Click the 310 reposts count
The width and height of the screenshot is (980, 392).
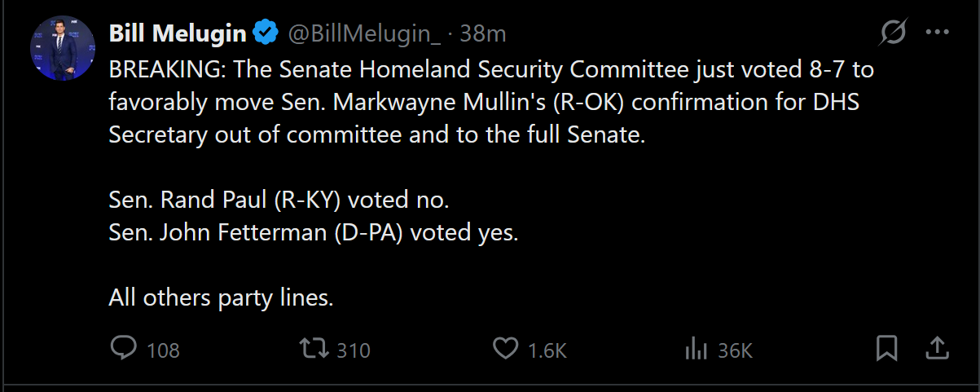pyautogui.click(x=354, y=350)
